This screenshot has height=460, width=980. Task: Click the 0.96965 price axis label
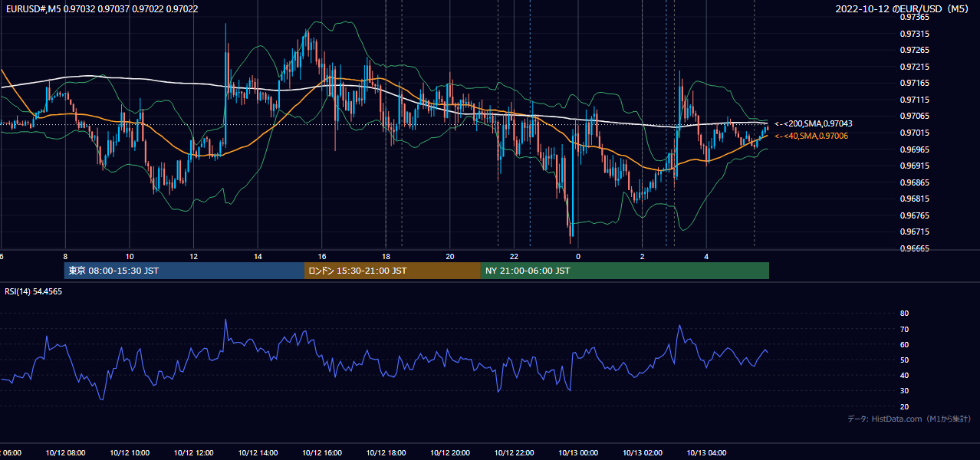point(915,149)
